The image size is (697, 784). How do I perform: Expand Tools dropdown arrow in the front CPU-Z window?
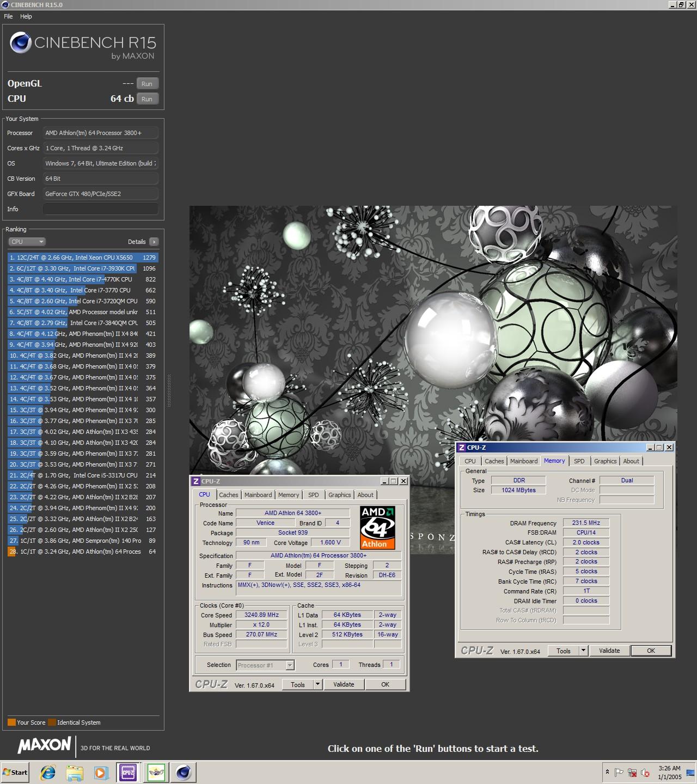pyautogui.click(x=318, y=685)
